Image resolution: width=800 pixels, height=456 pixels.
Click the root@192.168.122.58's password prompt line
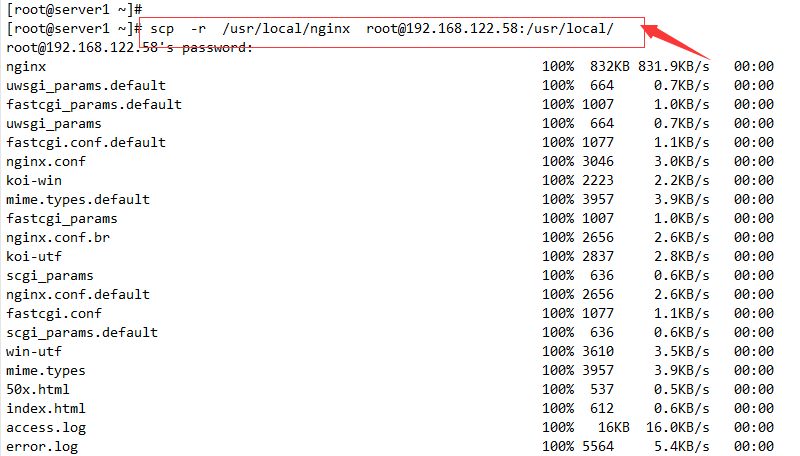click(129, 47)
